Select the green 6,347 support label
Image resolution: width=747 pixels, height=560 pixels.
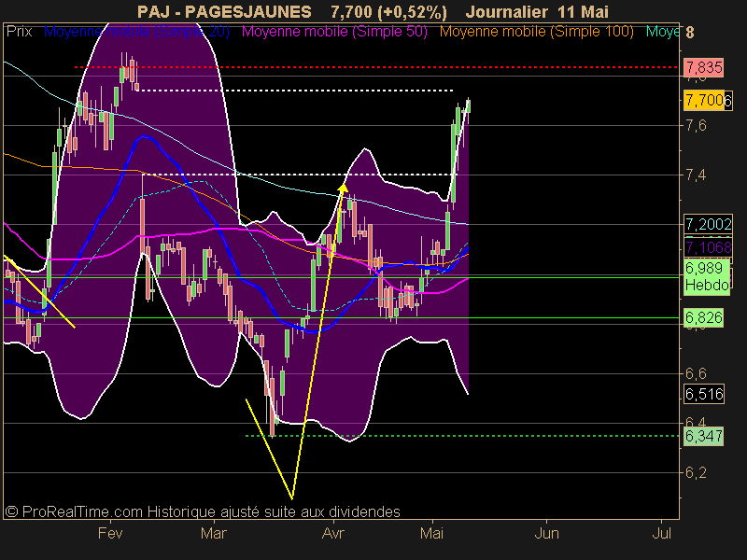point(703,436)
